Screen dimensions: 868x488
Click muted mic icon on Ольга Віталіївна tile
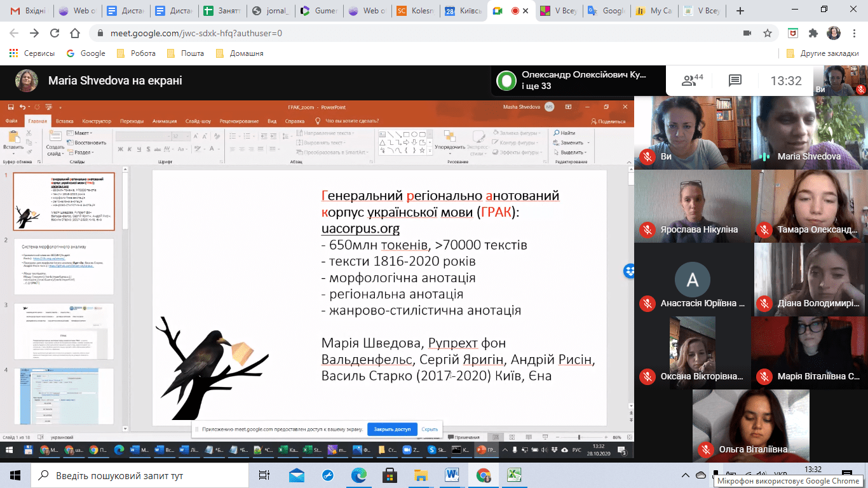[x=705, y=449]
